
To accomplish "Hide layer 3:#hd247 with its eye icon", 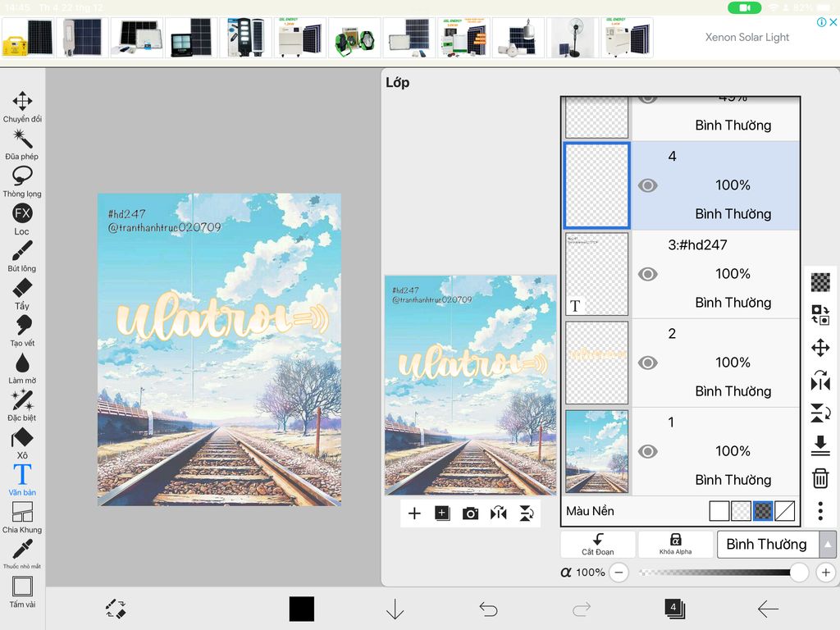I will point(648,274).
